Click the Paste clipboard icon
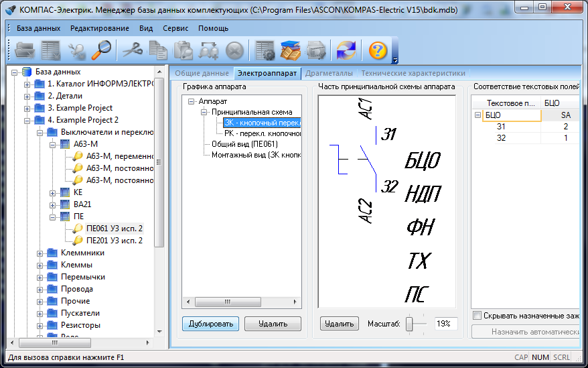Viewport: 588px width, 368px height. tap(183, 50)
